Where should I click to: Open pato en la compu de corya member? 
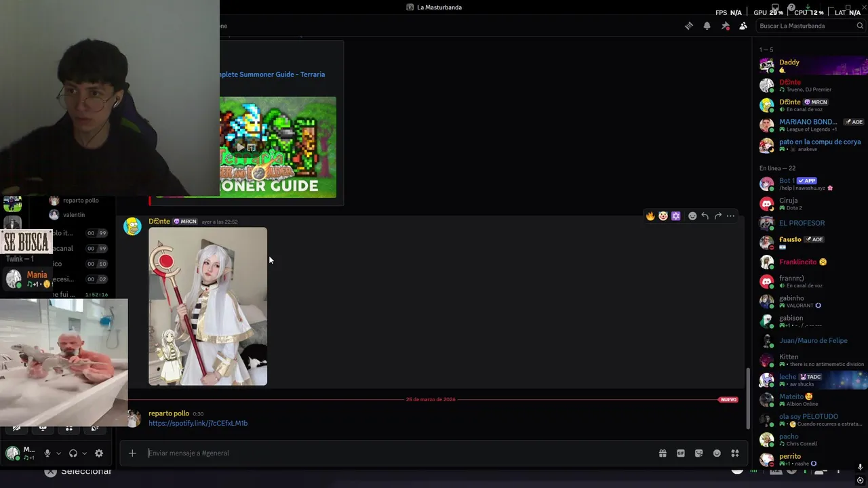pos(810,145)
